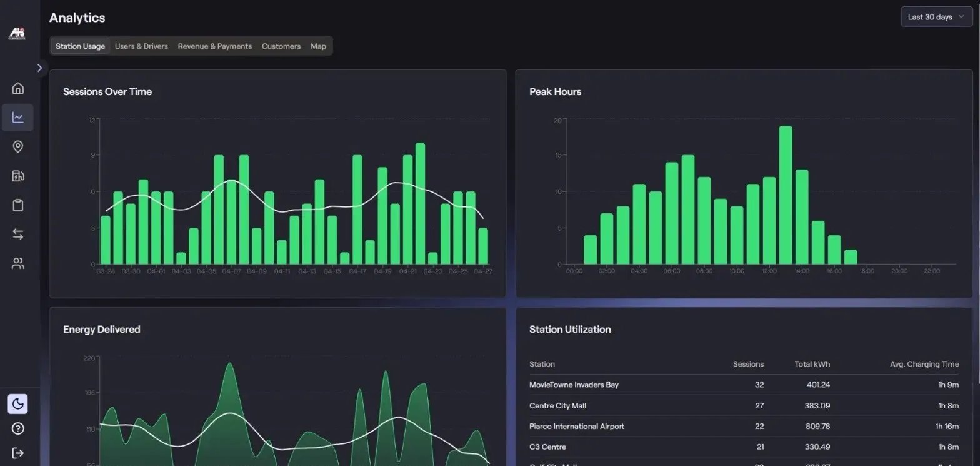The width and height of the screenshot is (980, 466).
Task: Click the Analytics page title
Action: point(77,18)
